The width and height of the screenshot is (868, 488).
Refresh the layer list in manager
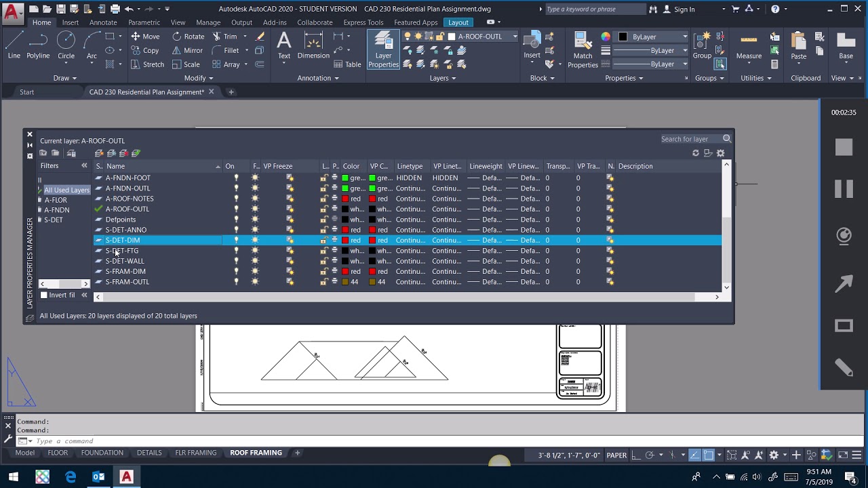click(x=696, y=153)
